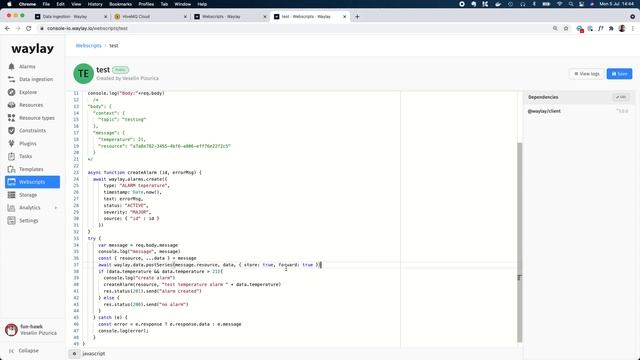Viewport: 640px width, 360px height.
Task: Bookmark this page with the star icon
Action: click(x=566, y=29)
